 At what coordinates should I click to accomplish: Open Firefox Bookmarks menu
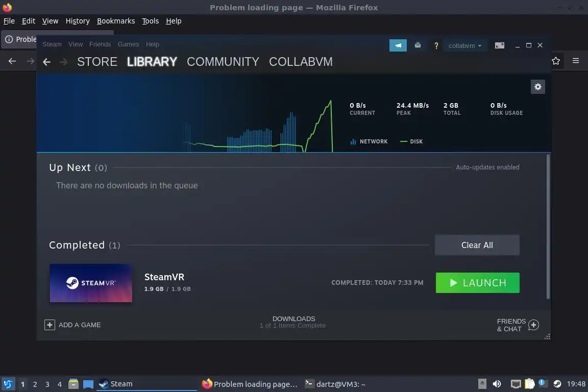[116, 21]
